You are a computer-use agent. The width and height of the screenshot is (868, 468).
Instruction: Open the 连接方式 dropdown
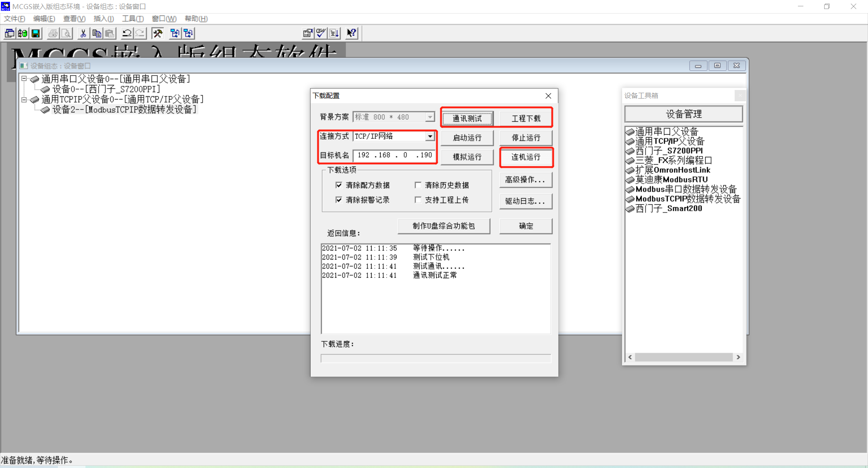tap(430, 137)
